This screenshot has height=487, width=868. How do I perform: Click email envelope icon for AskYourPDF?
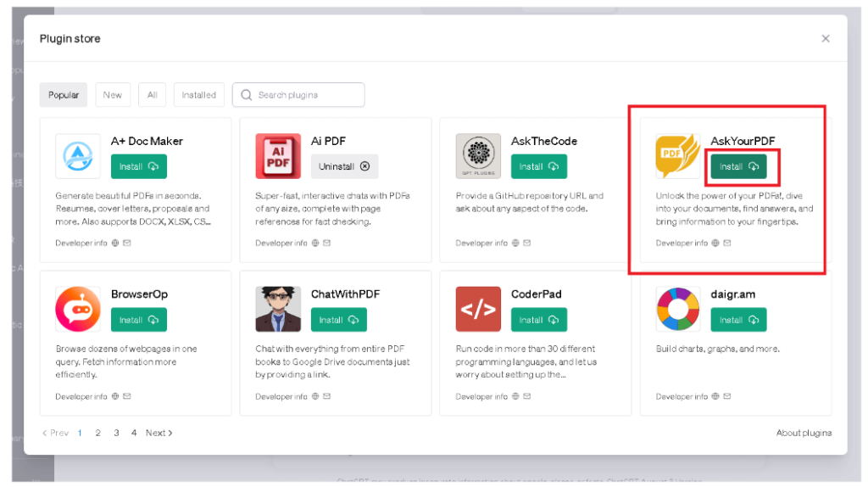click(x=727, y=243)
